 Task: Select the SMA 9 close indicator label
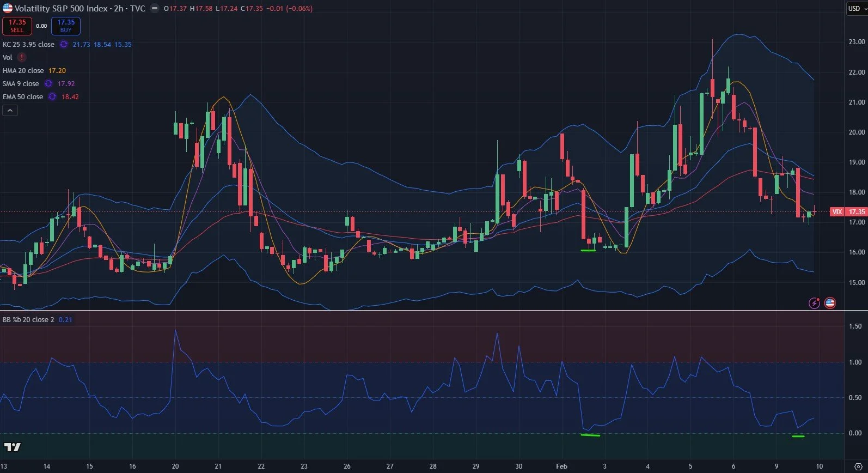point(21,83)
